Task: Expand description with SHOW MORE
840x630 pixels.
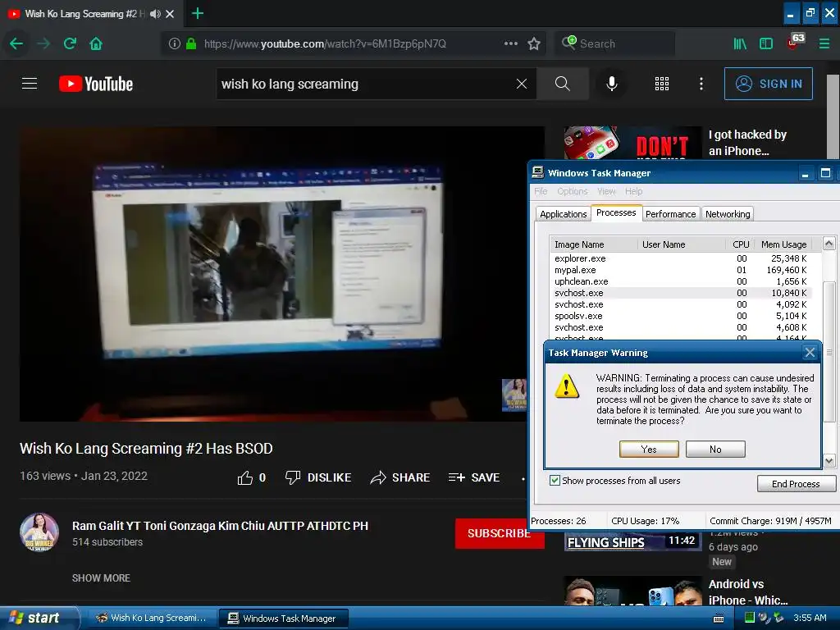Action: (101, 578)
